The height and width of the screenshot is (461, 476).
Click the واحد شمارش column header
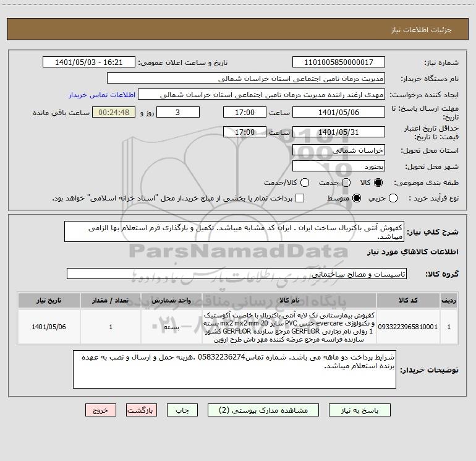coord(171,301)
